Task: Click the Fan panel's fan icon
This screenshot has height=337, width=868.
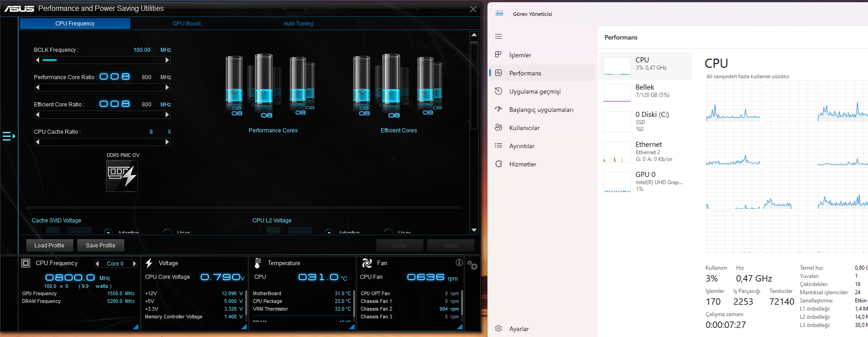Action: click(x=367, y=263)
